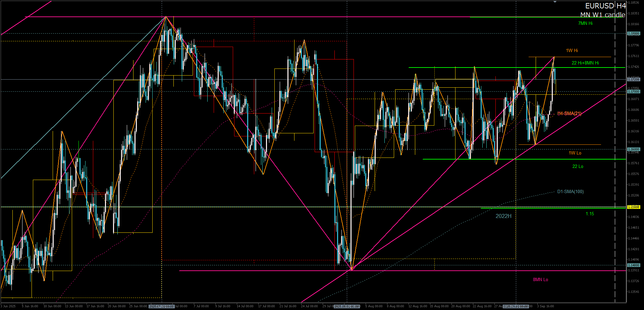Click the 1.16000 price axis tag
Viewport: 644px width, 310px height.
pyautogui.click(x=634, y=149)
